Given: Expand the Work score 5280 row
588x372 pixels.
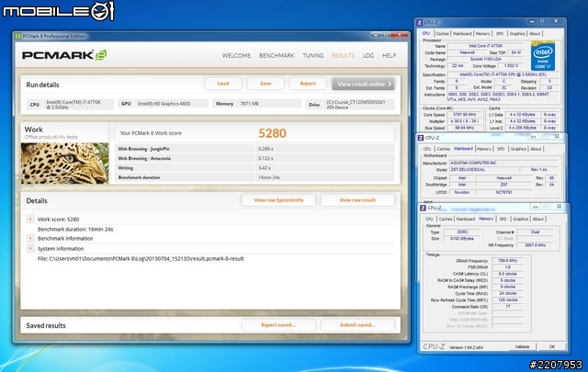Looking at the screenshot, I should pyautogui.click(x=30, y=219).
